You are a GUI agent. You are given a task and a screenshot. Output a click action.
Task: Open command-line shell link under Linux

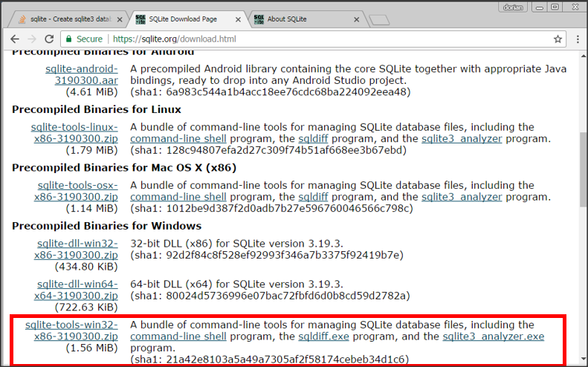(x=178, y=139)
